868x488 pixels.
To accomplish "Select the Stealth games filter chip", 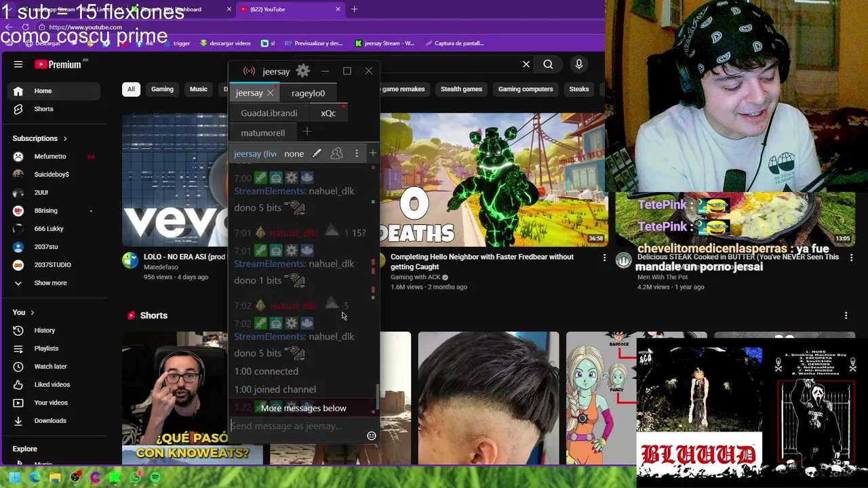I will (461, 89).
